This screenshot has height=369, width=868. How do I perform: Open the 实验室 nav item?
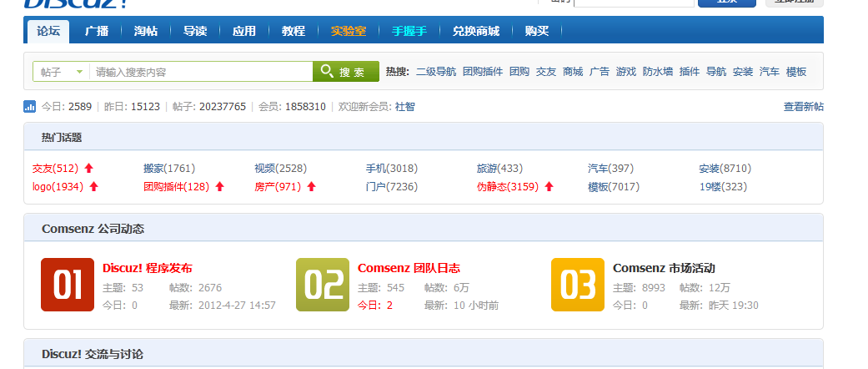point(349,31)
